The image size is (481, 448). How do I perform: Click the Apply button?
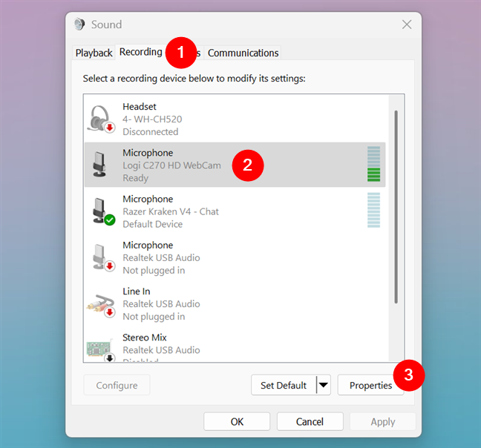(x=383, y=421)
